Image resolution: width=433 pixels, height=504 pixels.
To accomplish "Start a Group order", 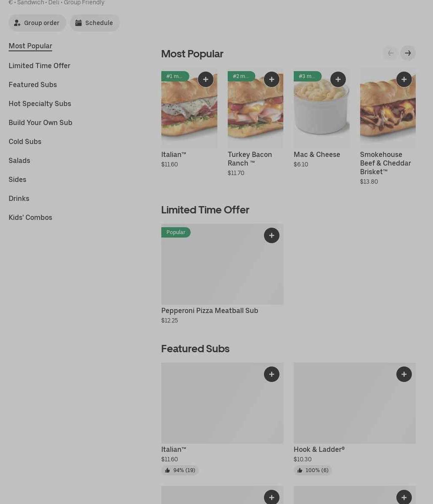I will click(x=38, y=23).
